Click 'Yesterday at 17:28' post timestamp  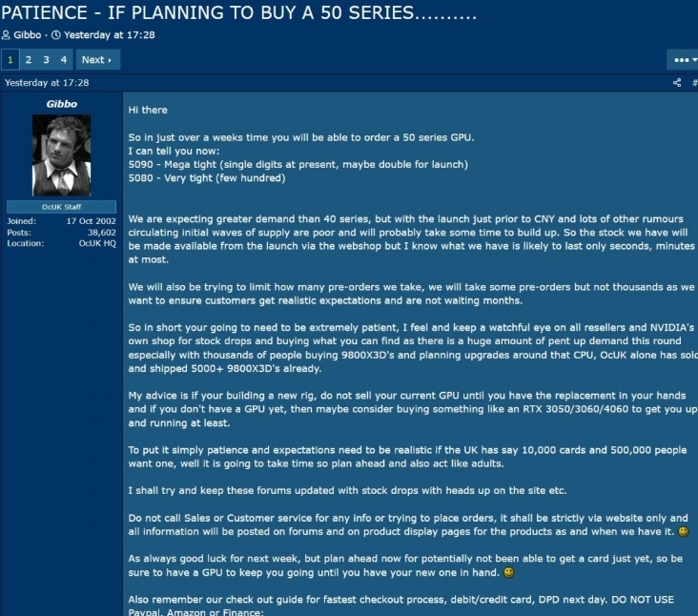[x=47, y=83]
